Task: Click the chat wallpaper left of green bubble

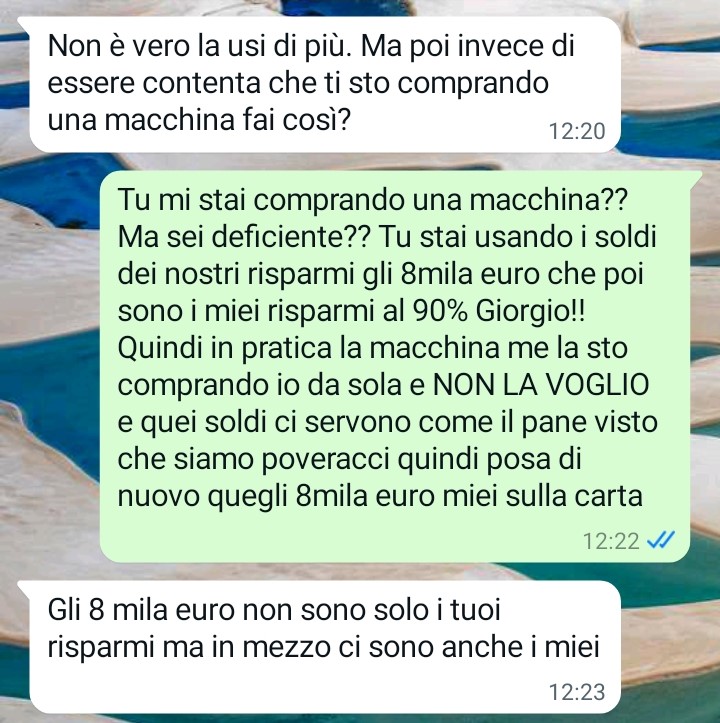Action: click(x=48, y=366)
